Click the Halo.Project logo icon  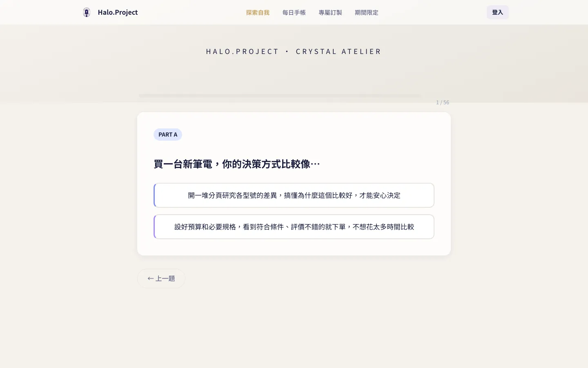click(x=87, y=12)
